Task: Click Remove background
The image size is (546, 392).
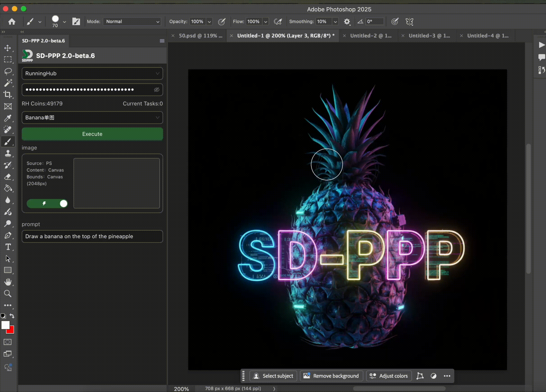Action: [x=331, y=376]
